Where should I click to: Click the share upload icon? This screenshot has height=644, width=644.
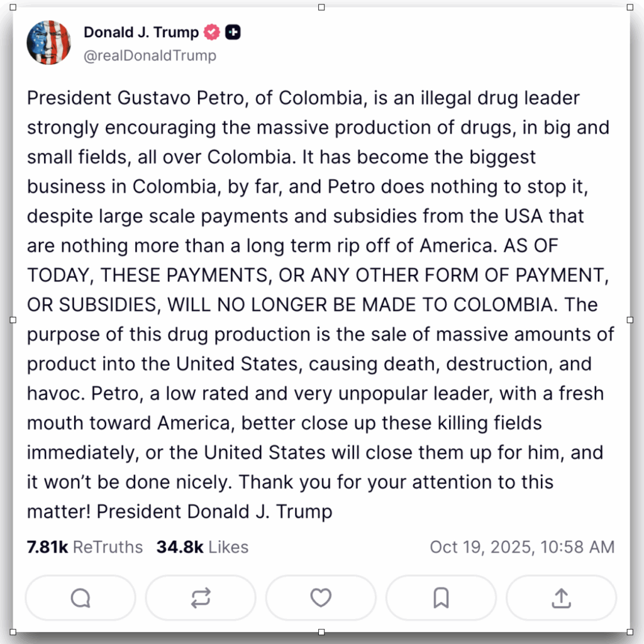560,598
